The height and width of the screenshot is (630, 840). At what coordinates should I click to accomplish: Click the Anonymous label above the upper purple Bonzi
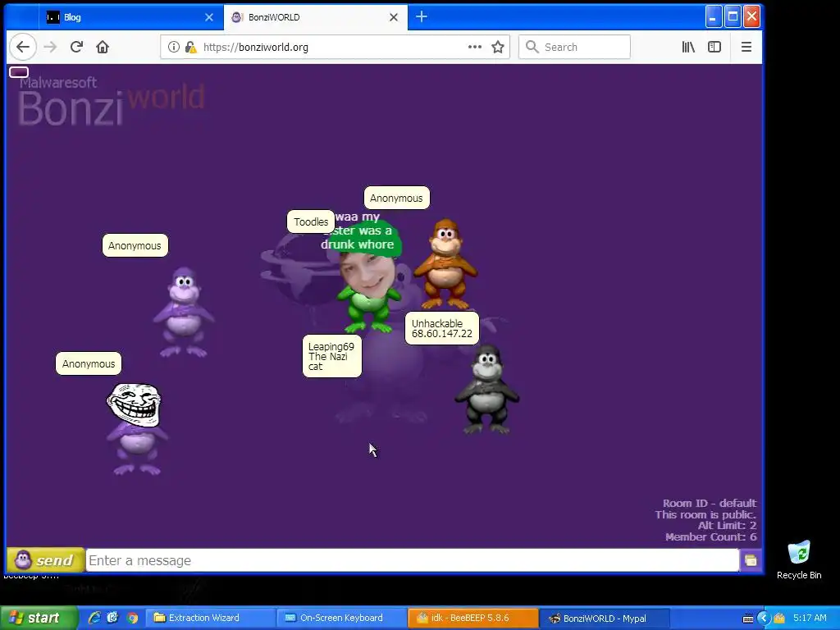(x=135, y=245)
